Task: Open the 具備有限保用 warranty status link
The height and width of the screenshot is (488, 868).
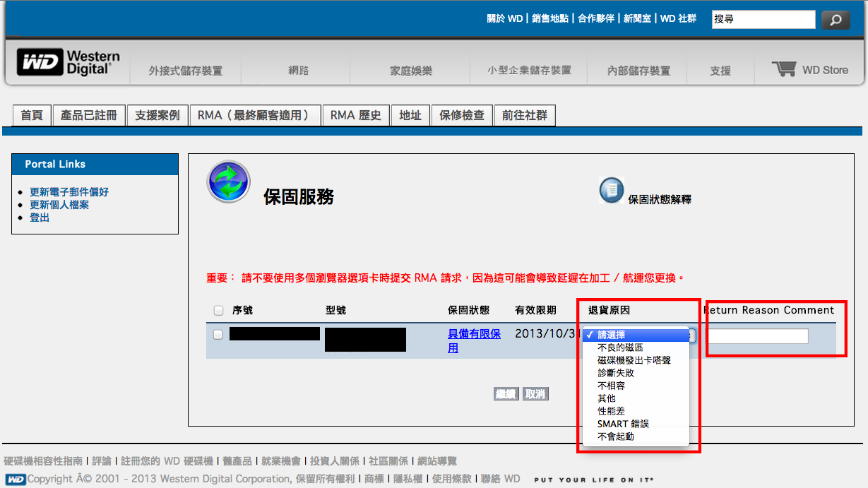Action: pyautogui.click(x=474, y=340)
